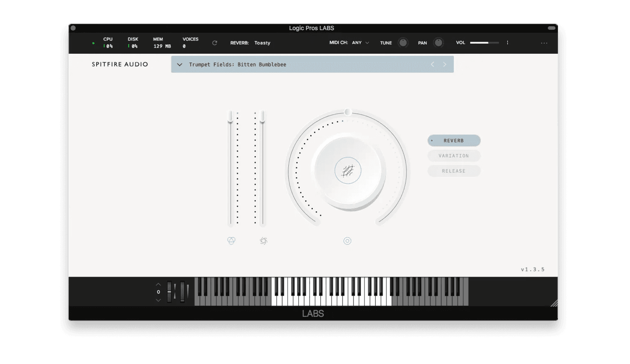
Task: Click the LABS logo at bottom
Action: pyautogui.click(x=313, y=313)
